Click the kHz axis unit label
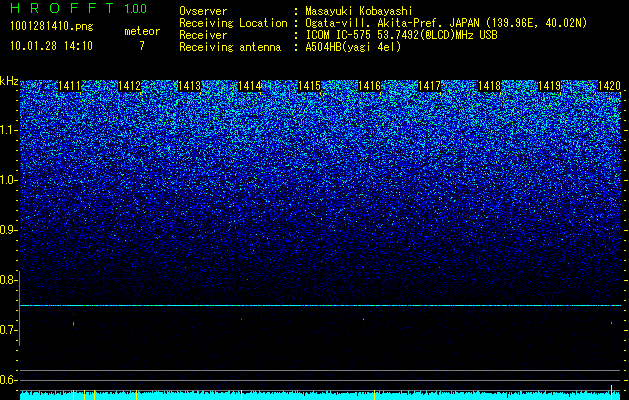Image resolution: width=629 pixels, height=400 pixels. [x=9, y=81]
